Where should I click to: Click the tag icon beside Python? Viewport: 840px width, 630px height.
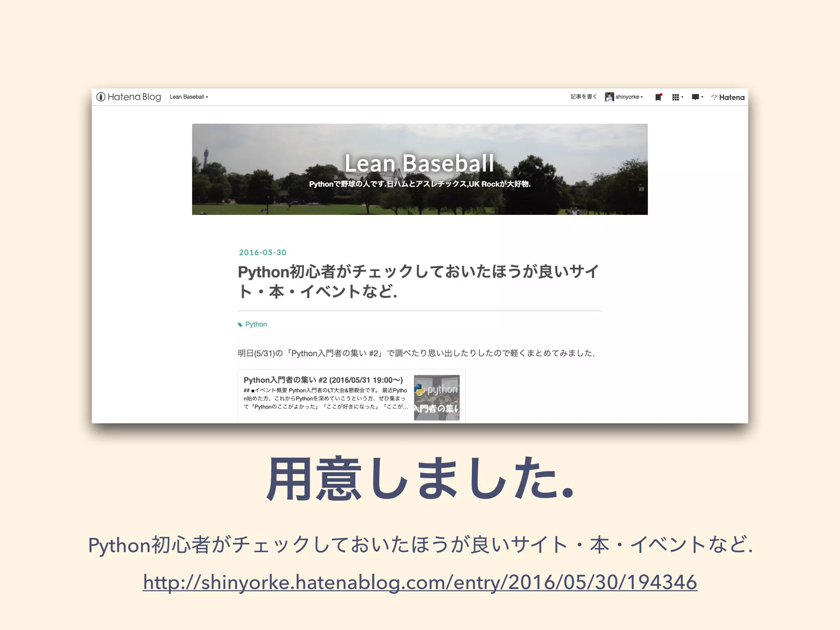click(240, 324)
